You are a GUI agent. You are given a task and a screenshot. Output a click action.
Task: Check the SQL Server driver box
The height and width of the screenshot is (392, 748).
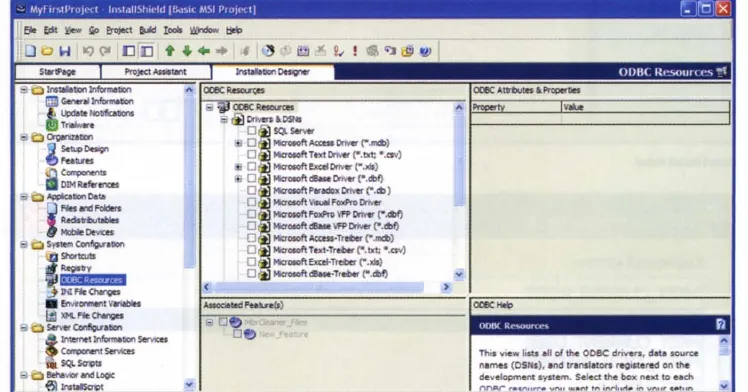251,131
